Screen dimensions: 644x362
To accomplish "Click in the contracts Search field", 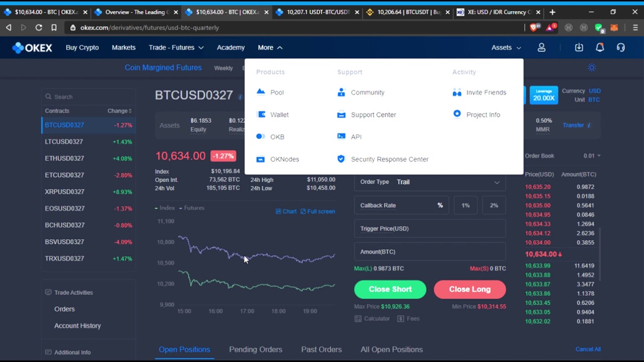I will [89, 97].
